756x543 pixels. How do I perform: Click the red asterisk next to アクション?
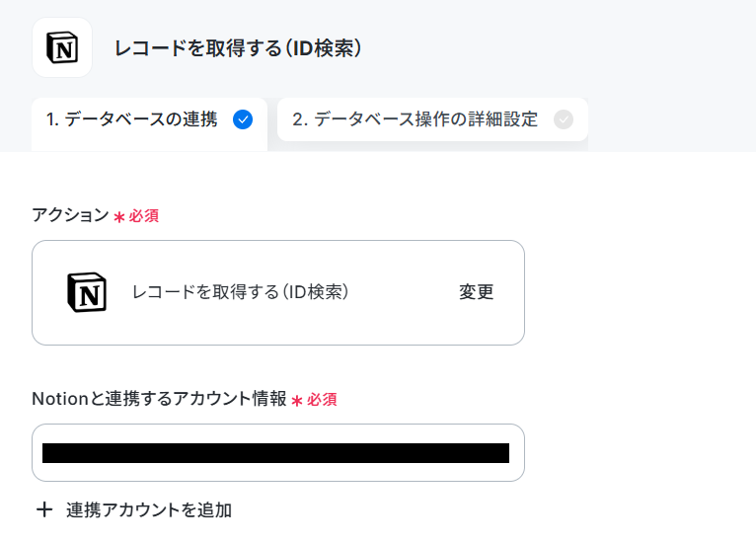[119, 217]
